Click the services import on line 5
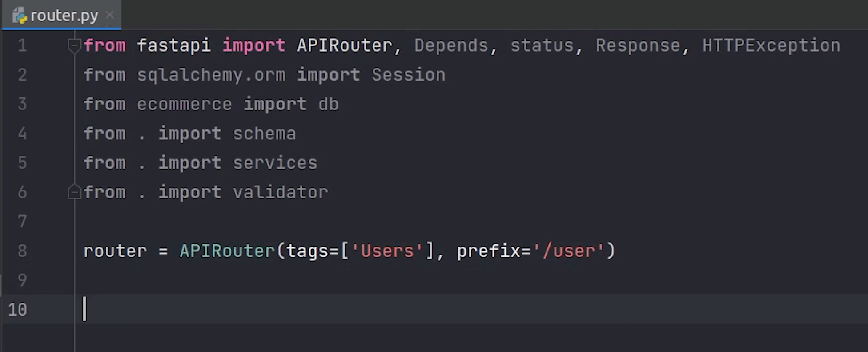Screen dimensions: 868x352 point(275,163)
